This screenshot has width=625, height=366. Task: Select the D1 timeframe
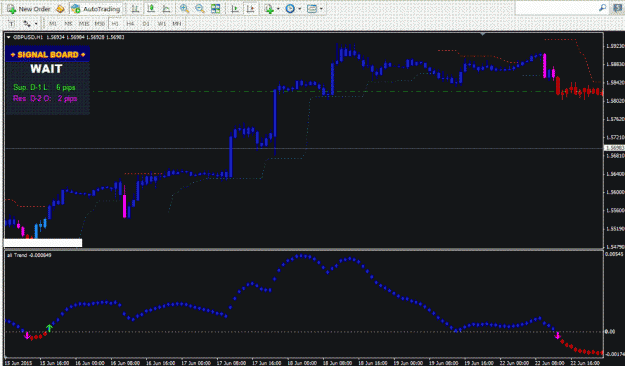pyautogui.click(x=146, y=24)
